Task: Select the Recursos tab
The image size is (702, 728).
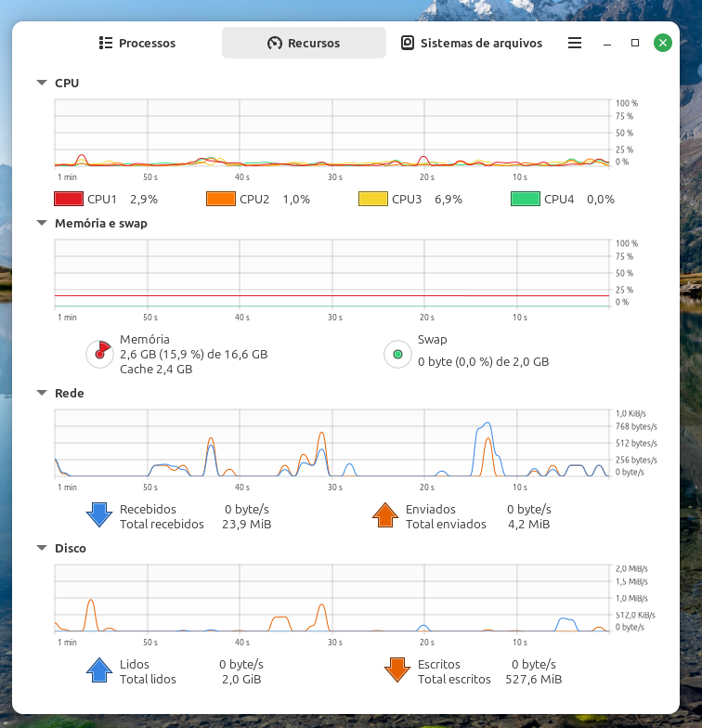Action: click(304, 43)
